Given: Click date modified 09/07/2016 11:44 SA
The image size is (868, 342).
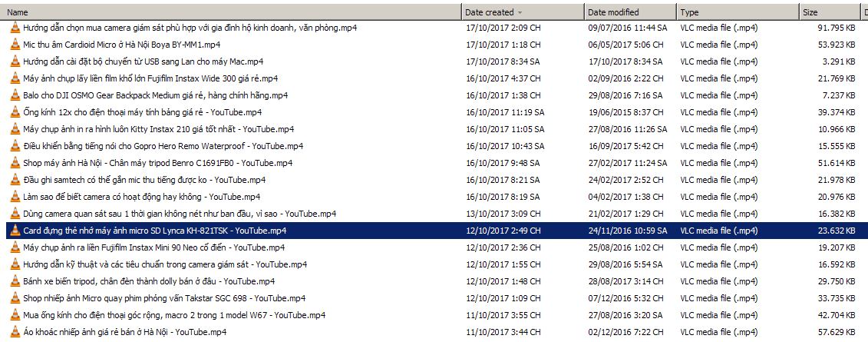Looking at the screenshot, I should coord(628,28).
